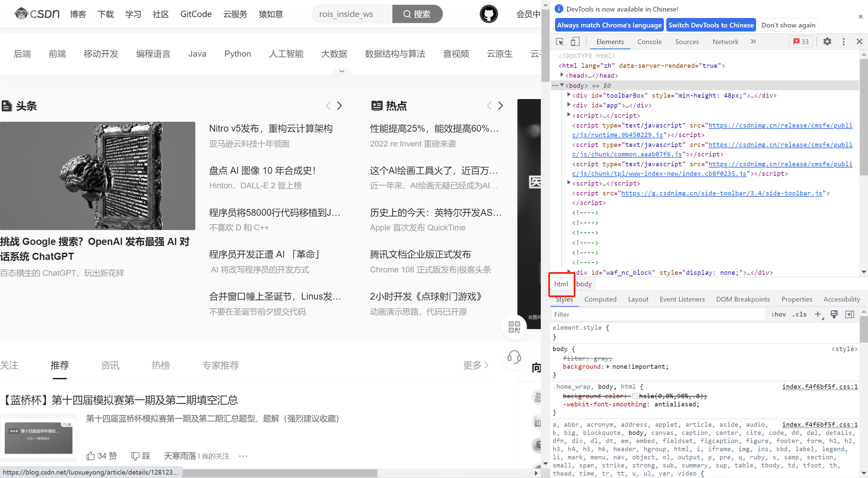Dismiss the DevTools language notification
The width and height of the screenshot is (868, 478).
coord(861,17)
